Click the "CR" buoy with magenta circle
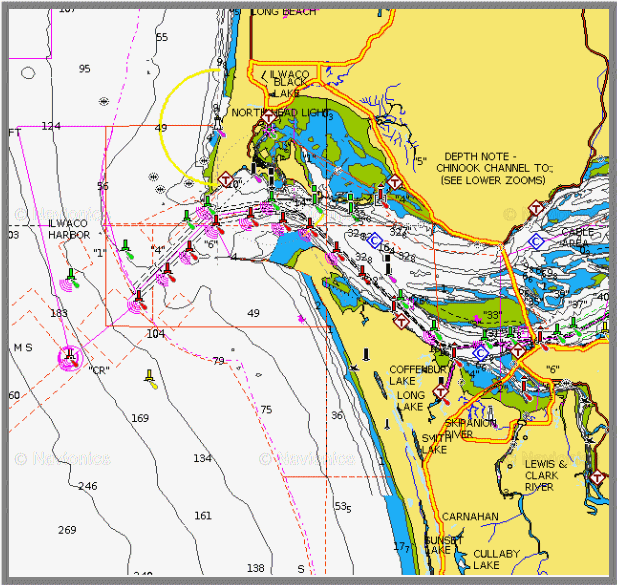 click(70, 357)
